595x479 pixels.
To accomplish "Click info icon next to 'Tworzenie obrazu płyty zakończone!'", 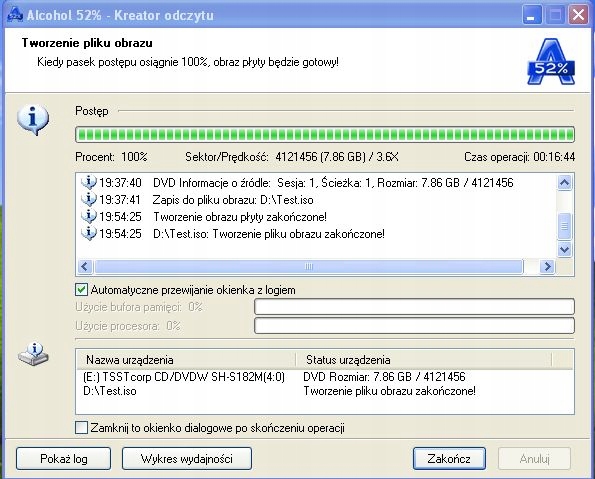I will (88, 217).
